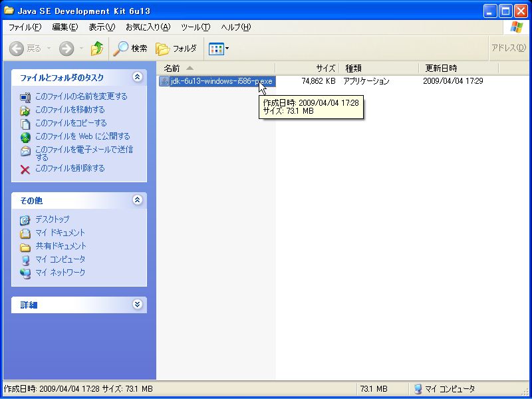532x399 pixels.
Task: Expand the 詳細 panel
Action: (137, 304)
